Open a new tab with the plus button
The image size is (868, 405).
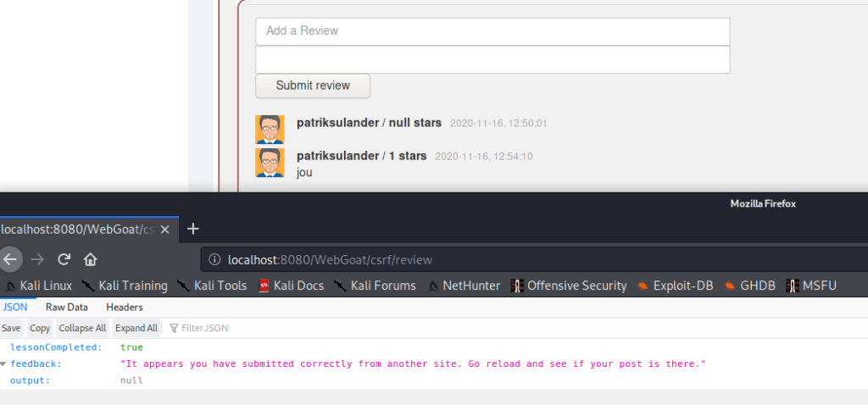[192, 229]
